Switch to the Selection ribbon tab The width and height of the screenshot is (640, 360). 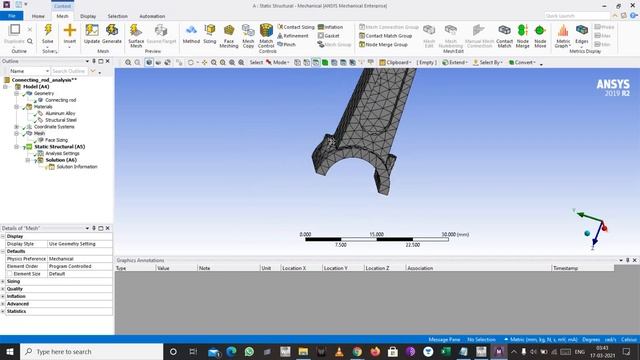[x=118, y=16]
